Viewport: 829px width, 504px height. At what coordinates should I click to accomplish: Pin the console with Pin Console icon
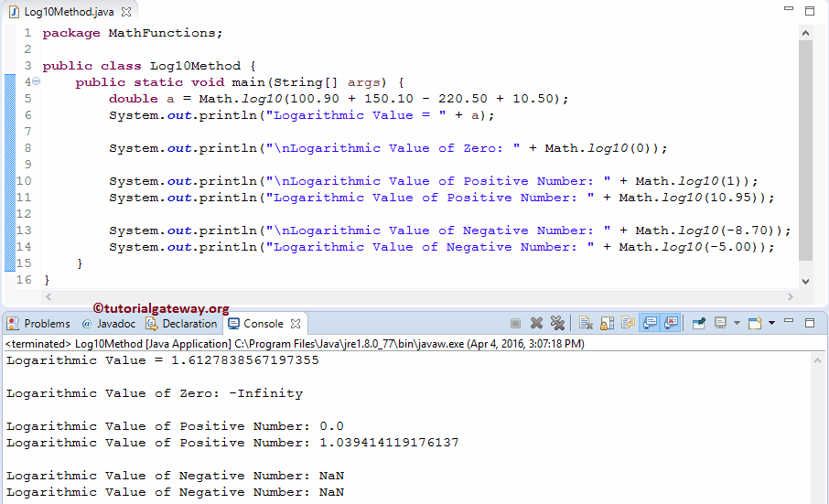pos(699,323)
